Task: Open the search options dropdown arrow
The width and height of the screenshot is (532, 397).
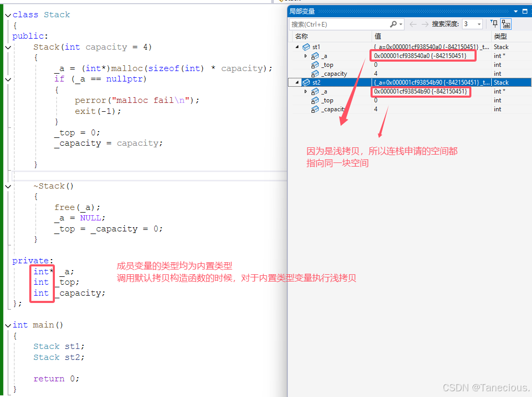Action: click(x=401, y=25)
